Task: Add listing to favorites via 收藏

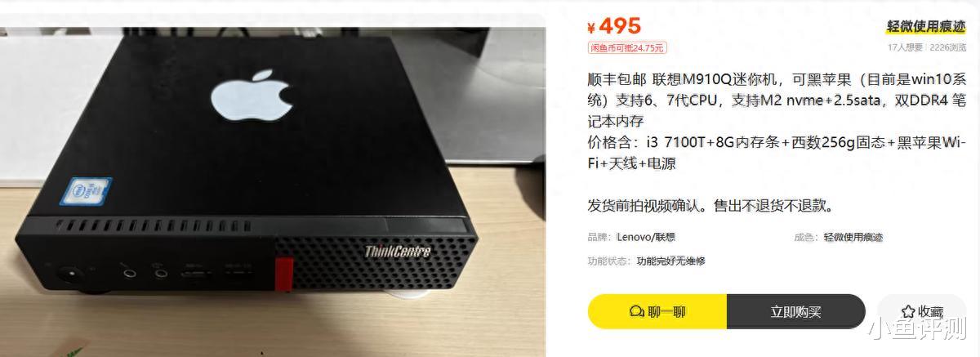Action: tap(921, 311)
